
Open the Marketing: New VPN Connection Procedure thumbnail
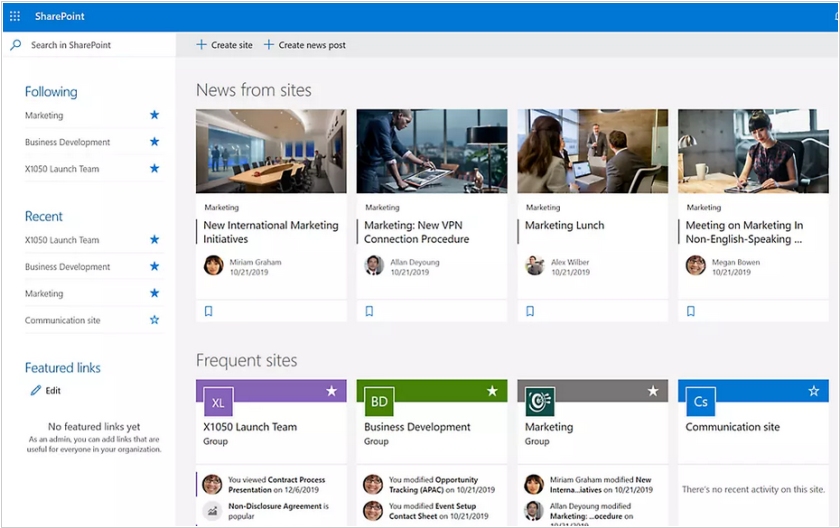click(432, 151)
